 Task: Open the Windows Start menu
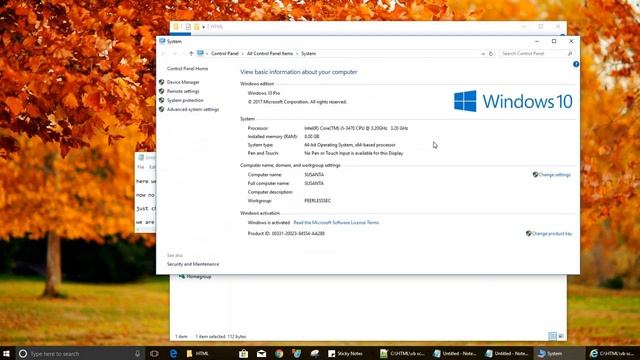6,353
